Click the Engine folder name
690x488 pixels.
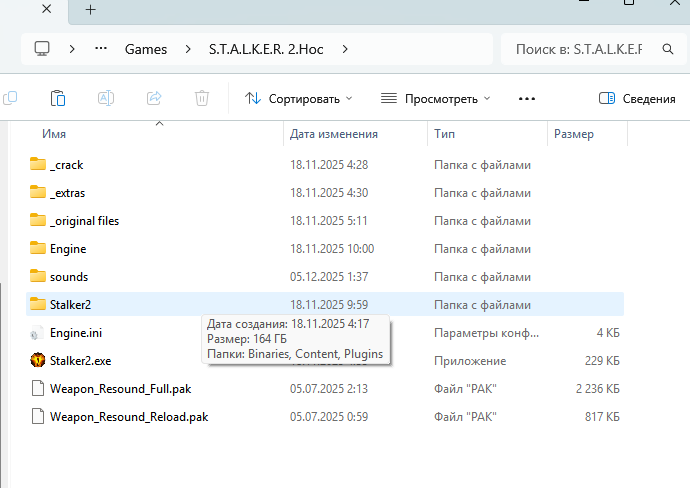click(68, 249)
